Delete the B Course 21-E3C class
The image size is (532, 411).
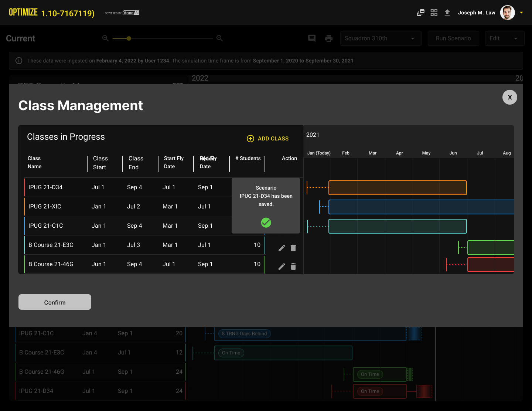pos(293,248)
